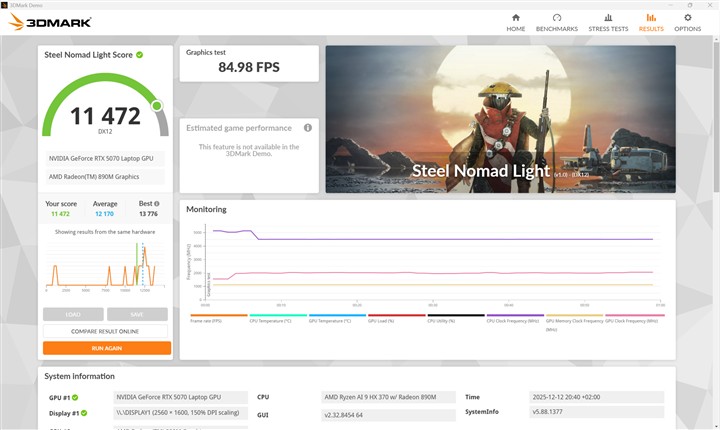Image resolution: width=720 pixels, height=430 pixels.
Task: Toggle the Frame rate (FPS) legend entry
Action: (208, 321)
